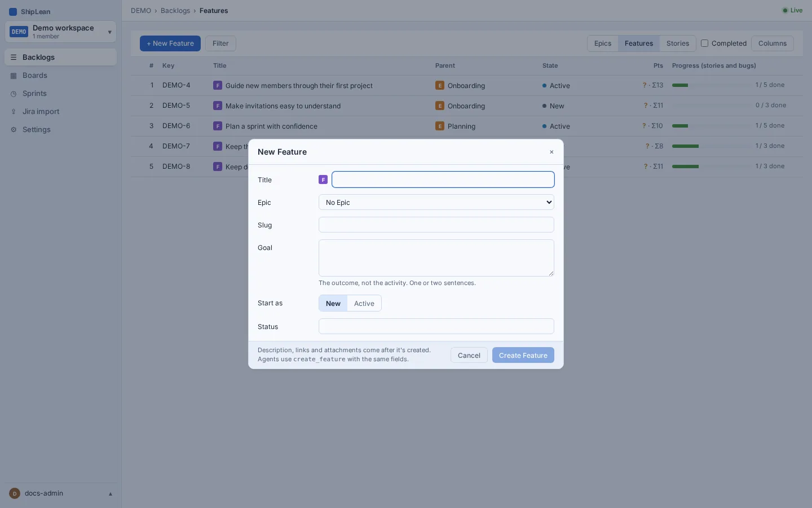The width and height of the screenshot is (812, 508).
Task: Set Start as to Active
Action: [364, 303]
